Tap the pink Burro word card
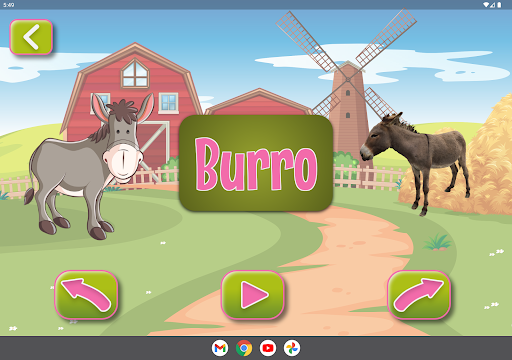Screen dimensions: 512x360 pyautogui.click(x=256, y=163)
